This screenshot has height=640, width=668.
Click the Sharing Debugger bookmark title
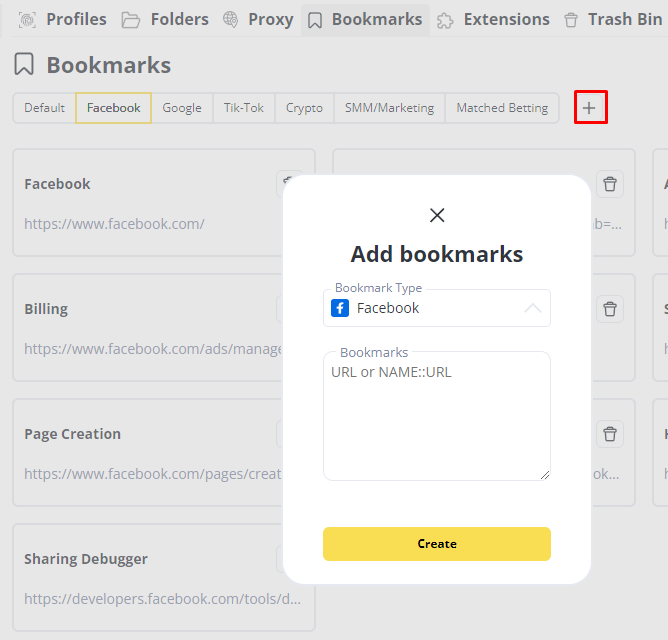[x=86, y=559]
